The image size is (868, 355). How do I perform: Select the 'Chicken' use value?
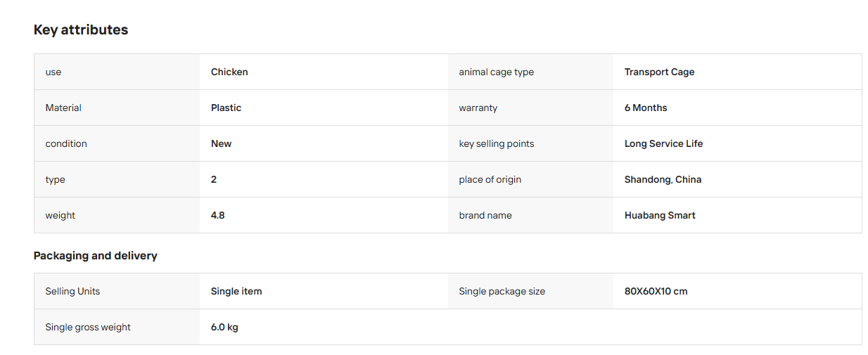tap(229, 72)
